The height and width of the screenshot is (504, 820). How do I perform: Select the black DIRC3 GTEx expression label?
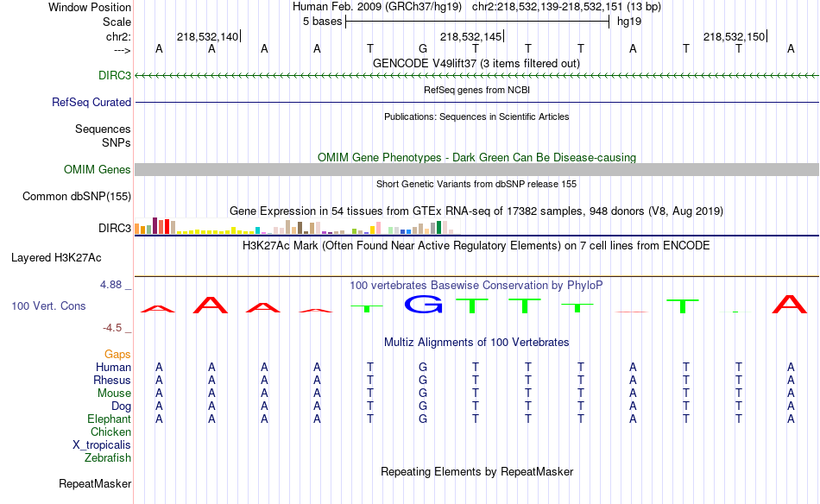click(x=115, y=228)
